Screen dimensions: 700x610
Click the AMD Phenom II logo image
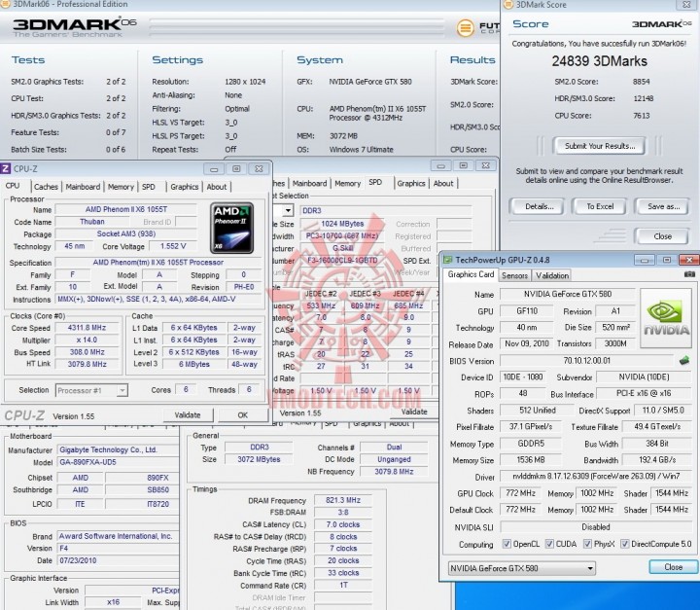[231, 228]
